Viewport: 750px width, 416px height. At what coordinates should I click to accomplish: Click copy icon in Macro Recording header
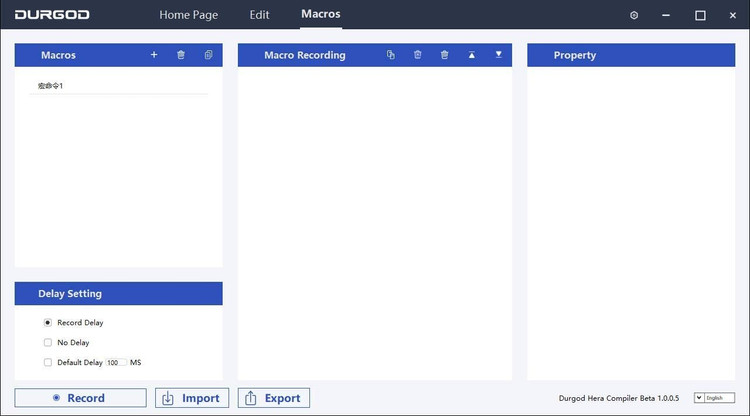click(x=391, y=55)
